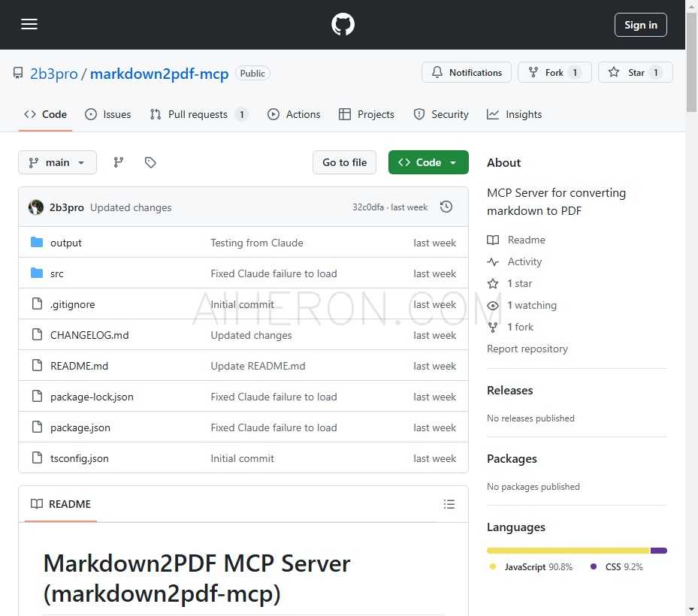This screenshot has width=698, height=616.
Task: Open the 2b3pro owner profile link
Action: [53, 74]
